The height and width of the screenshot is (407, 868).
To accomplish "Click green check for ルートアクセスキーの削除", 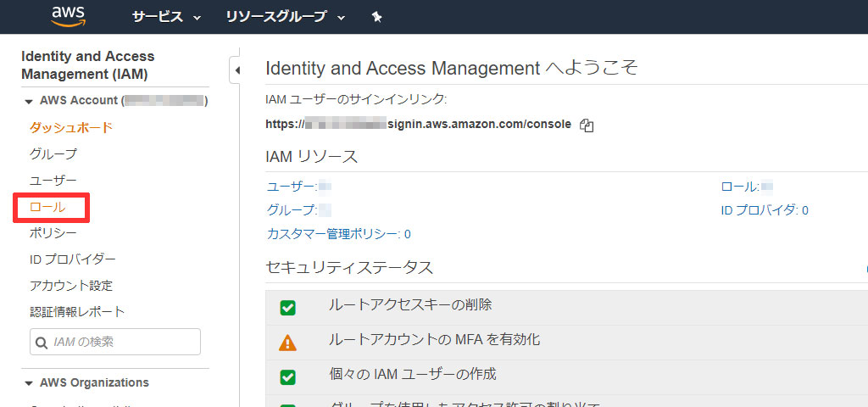I will [287, 308].
